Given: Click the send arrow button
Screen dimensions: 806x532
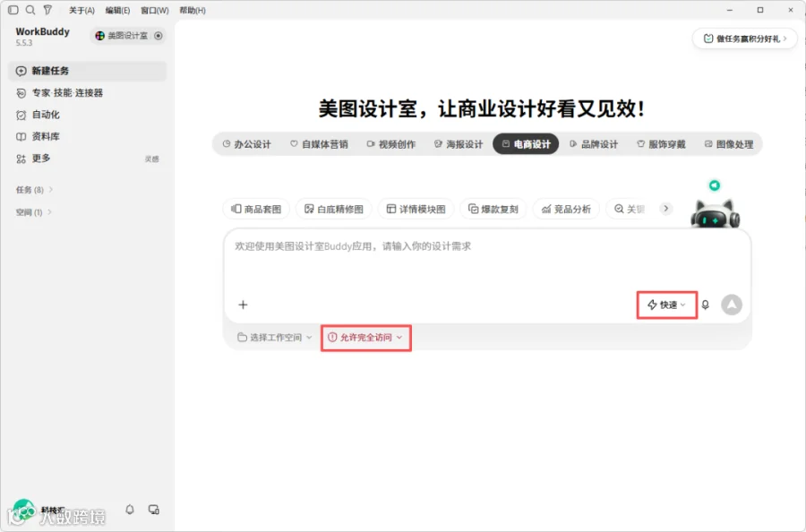Looking at the screenshot, I should (732, 305).
